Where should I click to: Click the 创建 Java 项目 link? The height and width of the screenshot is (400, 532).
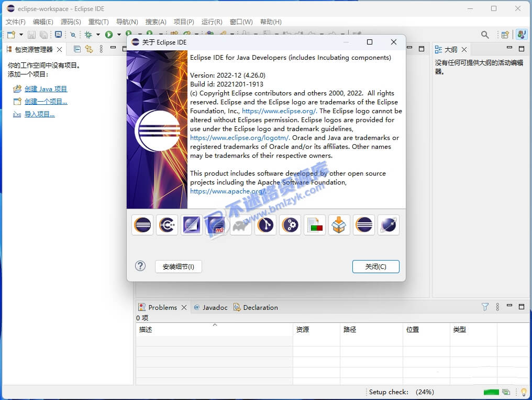pos(46,89)
